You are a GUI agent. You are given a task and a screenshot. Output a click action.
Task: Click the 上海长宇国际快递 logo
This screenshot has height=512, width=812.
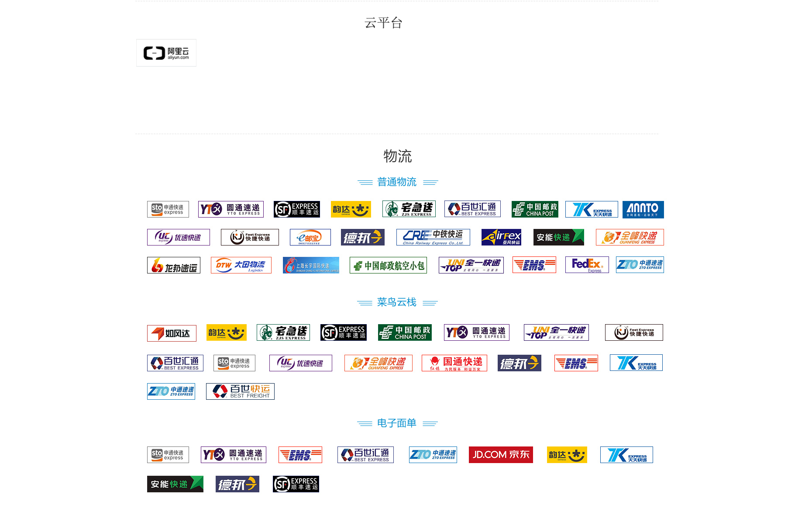tap(311, 265)
